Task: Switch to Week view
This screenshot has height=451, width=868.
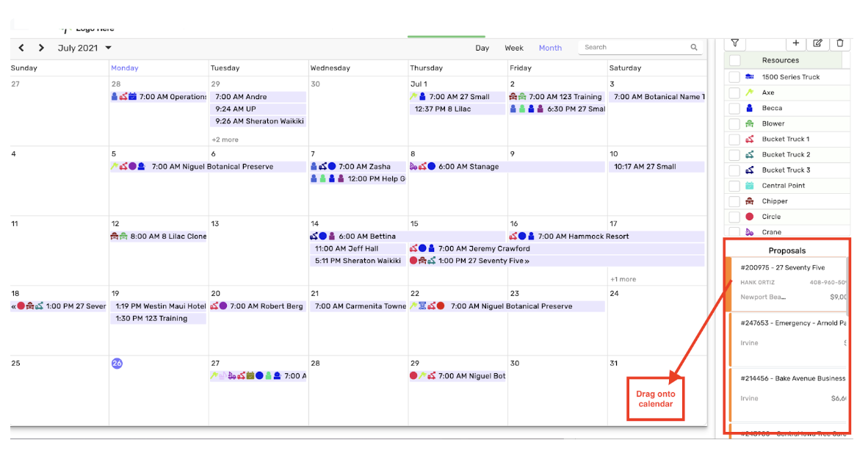Action: tap(514, 48)
